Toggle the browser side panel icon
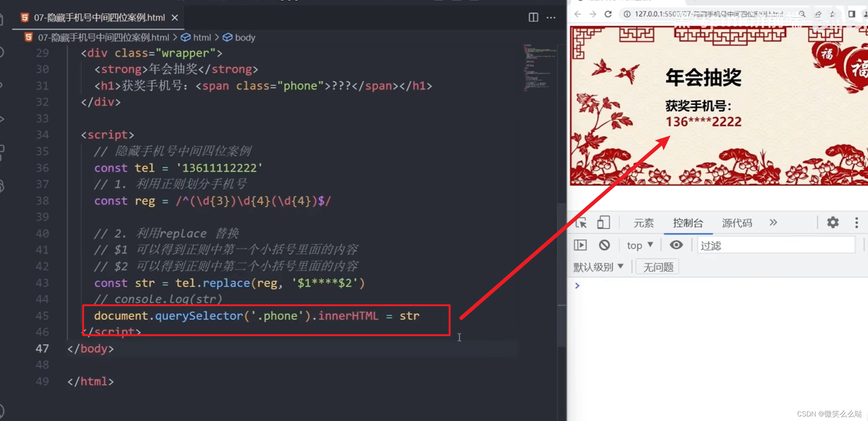The width and height of the screenshot is (868, 421). point(852,14)
